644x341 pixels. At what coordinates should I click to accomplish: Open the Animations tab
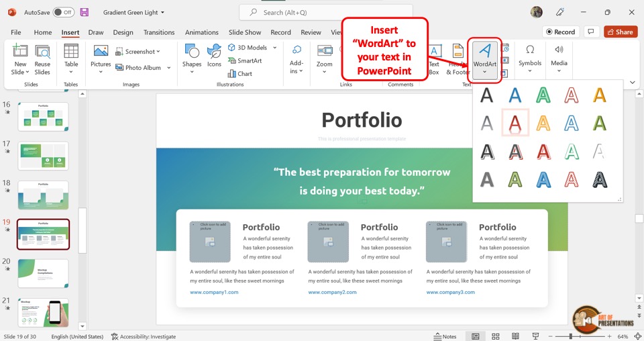[202, 32]
